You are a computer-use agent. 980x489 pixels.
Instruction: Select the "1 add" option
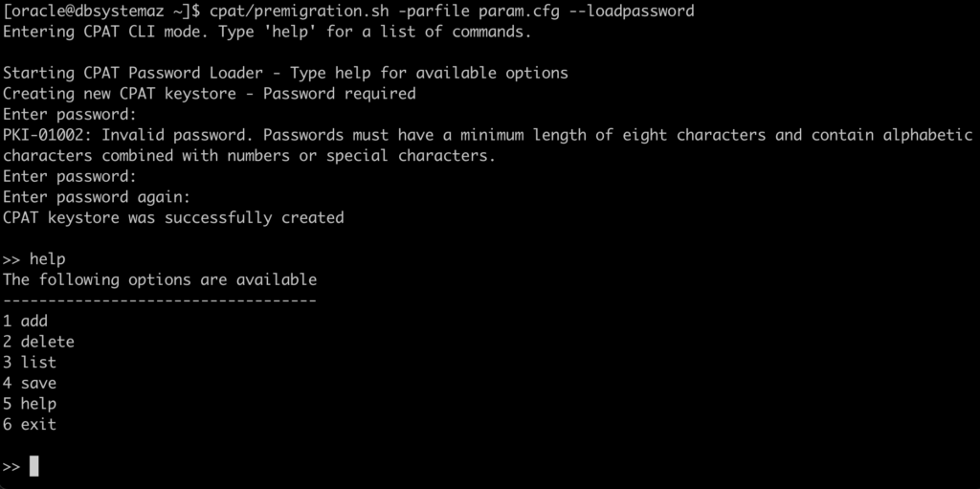click(x=25, y=321)
